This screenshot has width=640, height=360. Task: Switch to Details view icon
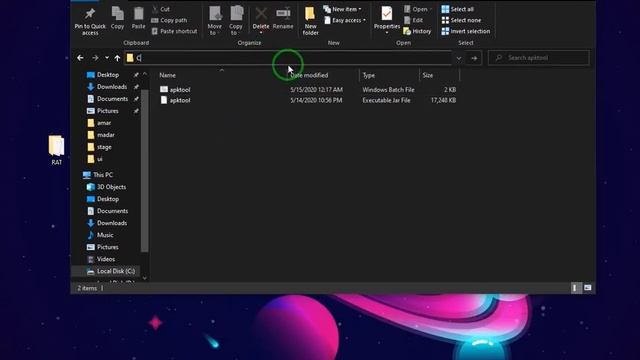(x=575, y=288)
